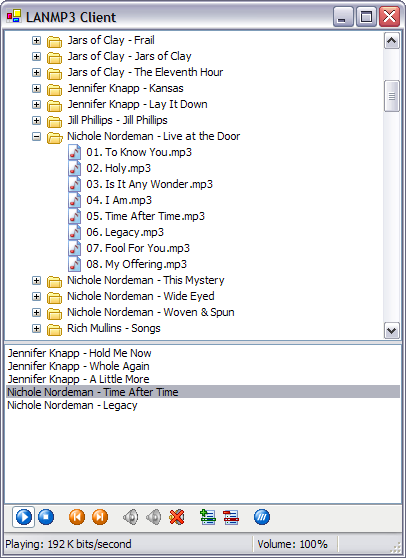The width and height of the screenshot is (406, 558).
Task: Click the second gray speaker volume icon
Action: click(x=154, y=517)
